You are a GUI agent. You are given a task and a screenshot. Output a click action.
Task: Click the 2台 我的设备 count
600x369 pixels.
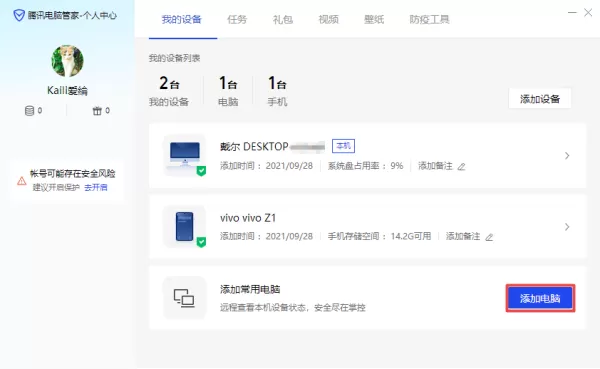click(x=169, y=91)
